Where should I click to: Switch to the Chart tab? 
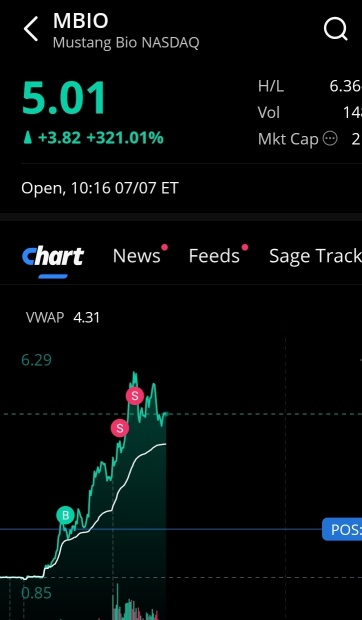[53, 257]
